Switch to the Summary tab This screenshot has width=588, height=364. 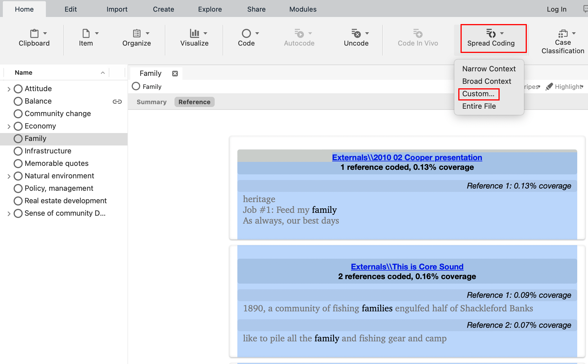tap(151, 102)
